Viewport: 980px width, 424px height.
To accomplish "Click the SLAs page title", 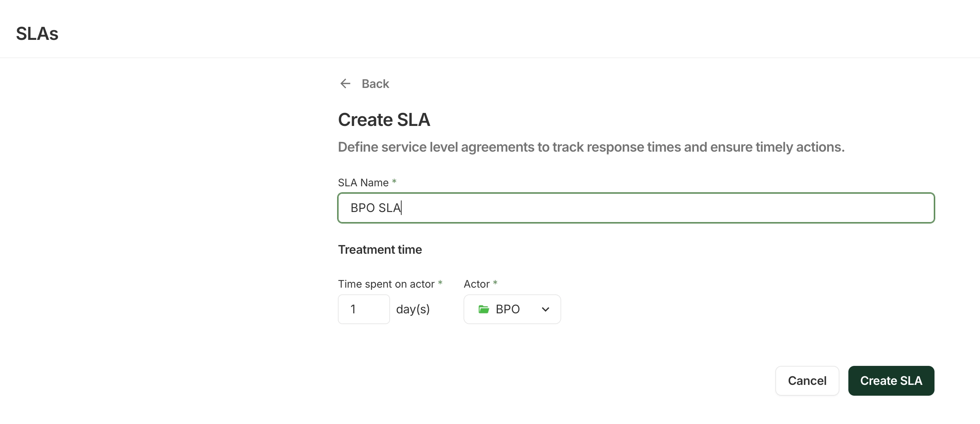I will pyautogui.click(x=37, y=34).
